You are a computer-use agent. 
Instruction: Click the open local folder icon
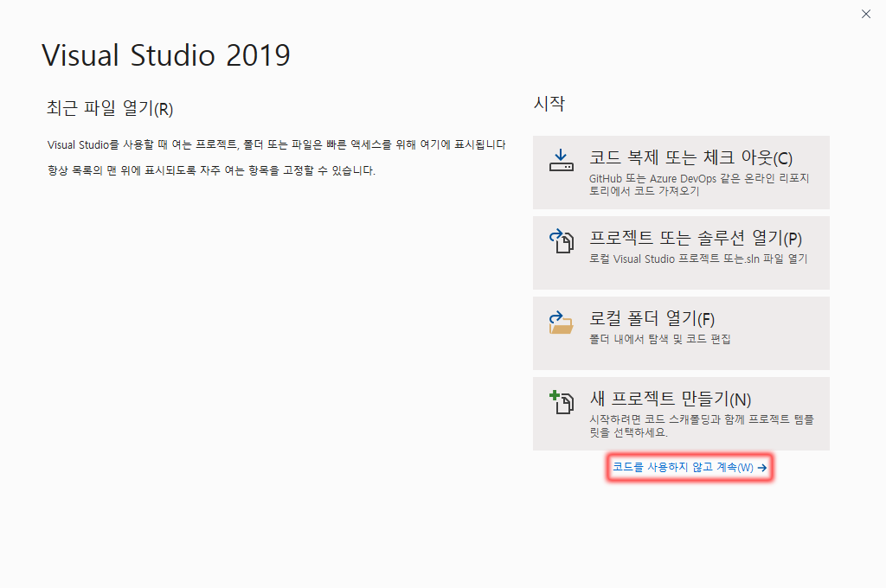point(561,323)
